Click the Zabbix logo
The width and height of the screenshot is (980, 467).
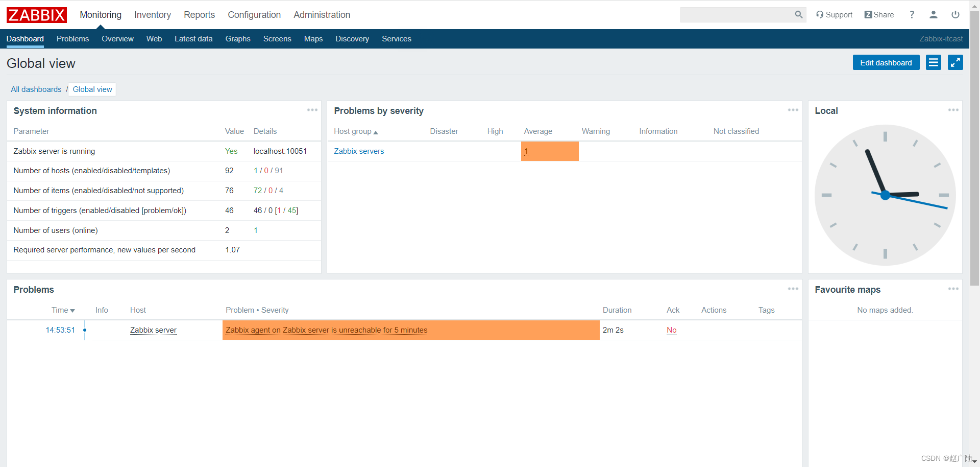pyautogui.click(x=37, y=15)
